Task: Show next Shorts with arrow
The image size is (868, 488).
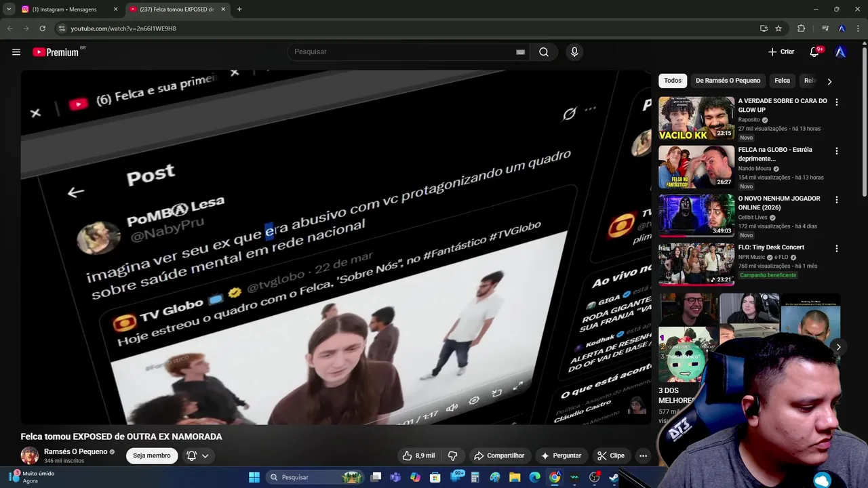Action: (x=838, y=347)
